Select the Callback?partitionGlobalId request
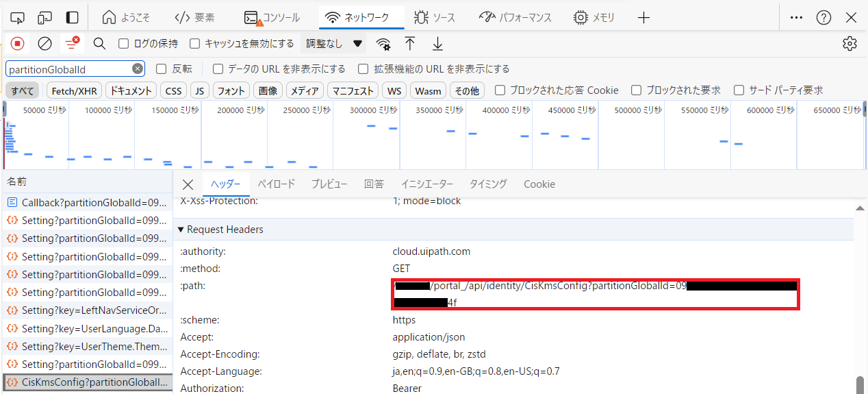This screenshot has width=868, height=394. (x=86, y=202)
